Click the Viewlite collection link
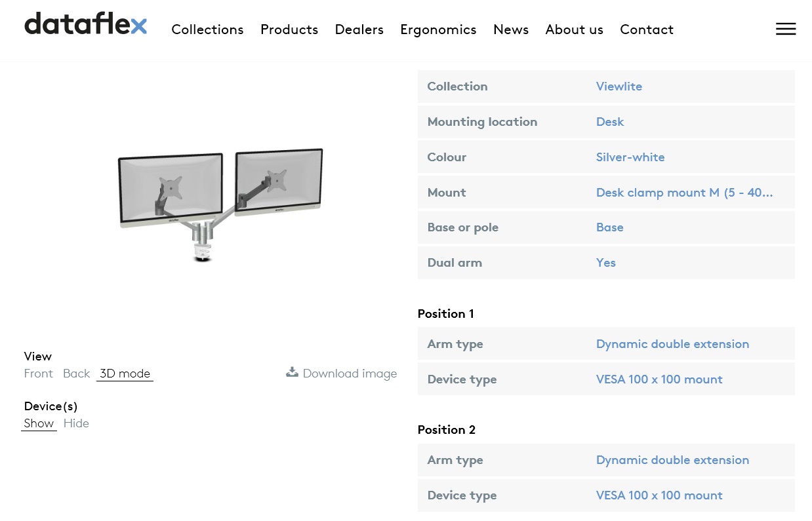This screenshot has height=521, width=812. tap(619, 87)
